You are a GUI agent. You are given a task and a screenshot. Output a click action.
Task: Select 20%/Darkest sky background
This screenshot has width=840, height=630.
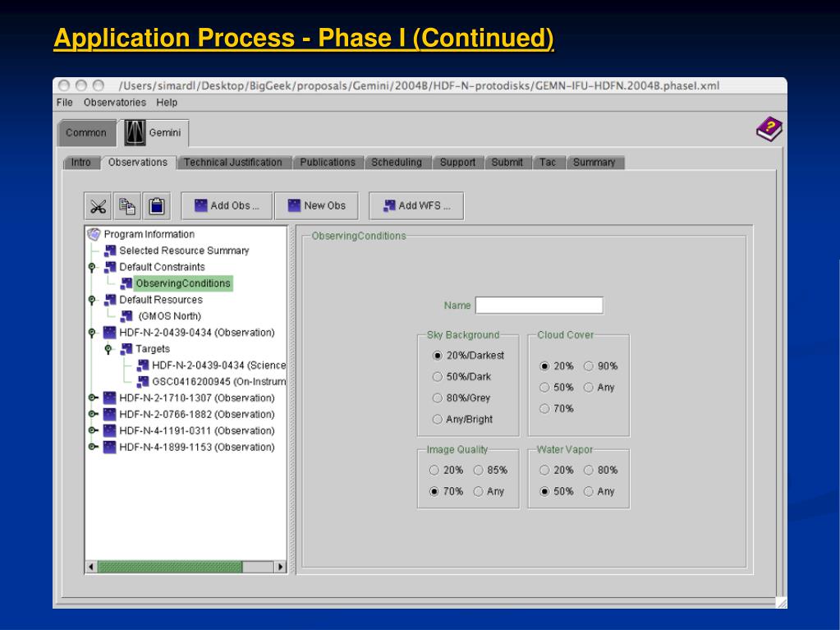click(x=437, y=355)
